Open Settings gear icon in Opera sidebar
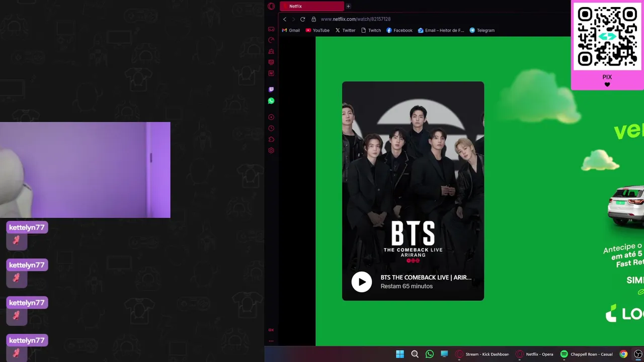Viewport: 644px width, 362px height. pyautogui.click(x=271, y=150)
